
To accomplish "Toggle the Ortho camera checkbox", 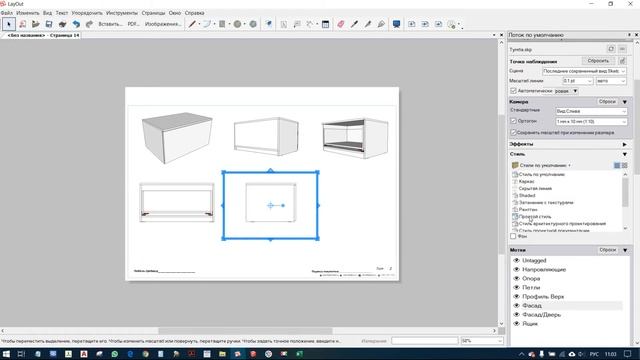I will click(x=513, y=121).
